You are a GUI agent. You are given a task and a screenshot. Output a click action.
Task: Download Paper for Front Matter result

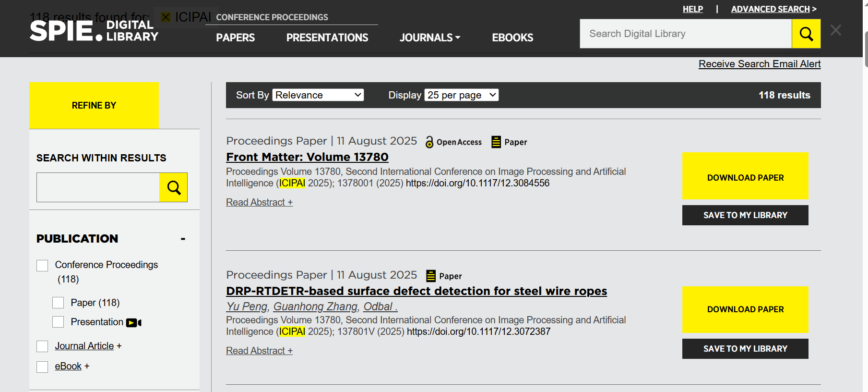pyautogui.click(x=745, y=176)
